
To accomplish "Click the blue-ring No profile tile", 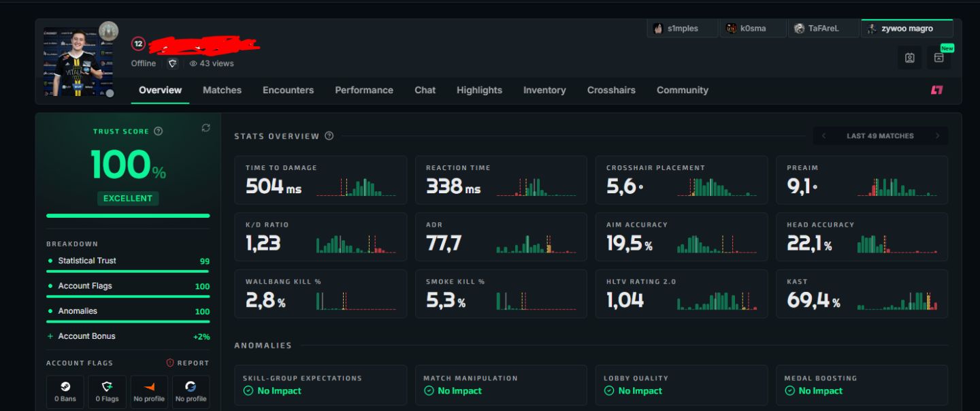I will [191, 392].
